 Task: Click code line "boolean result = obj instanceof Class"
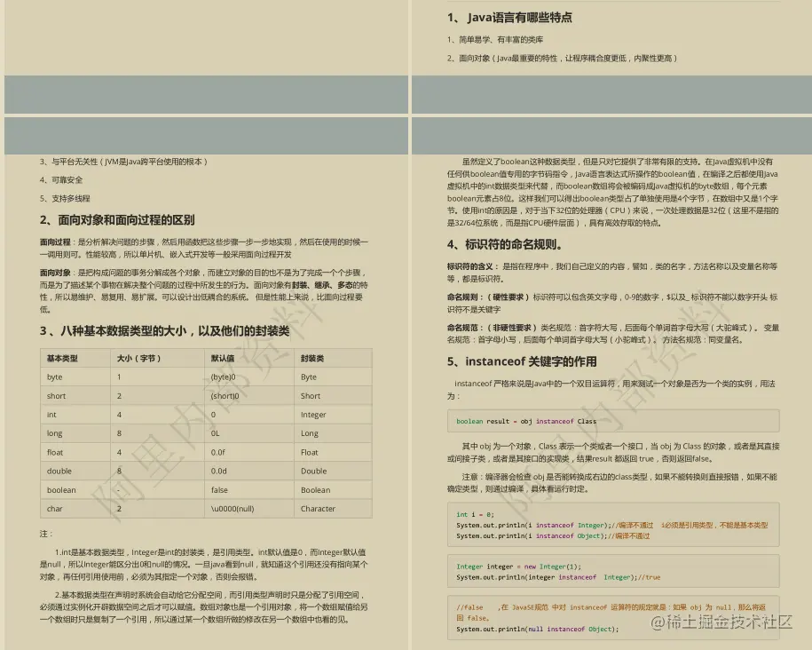(x=526, y=422)
